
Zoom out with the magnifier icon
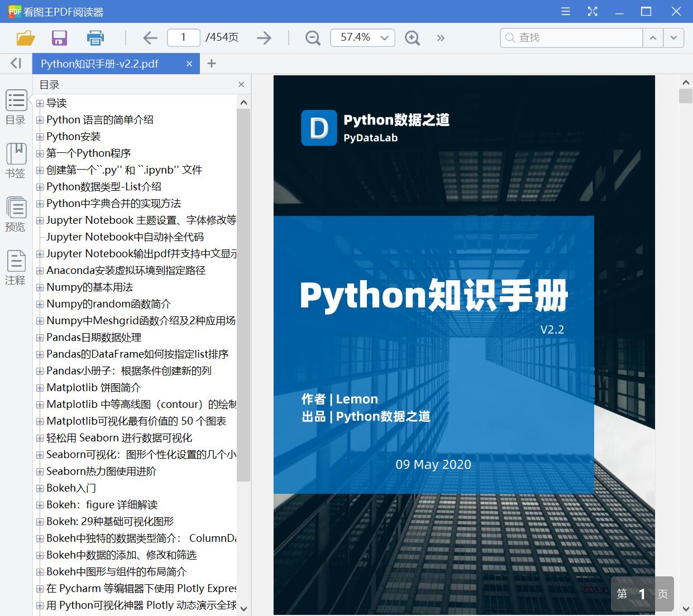[x=312, y=37]
